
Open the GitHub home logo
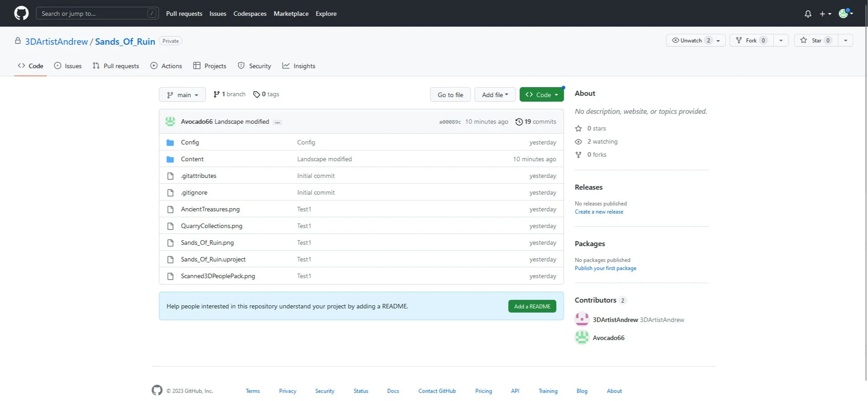(x=21, y=13)
